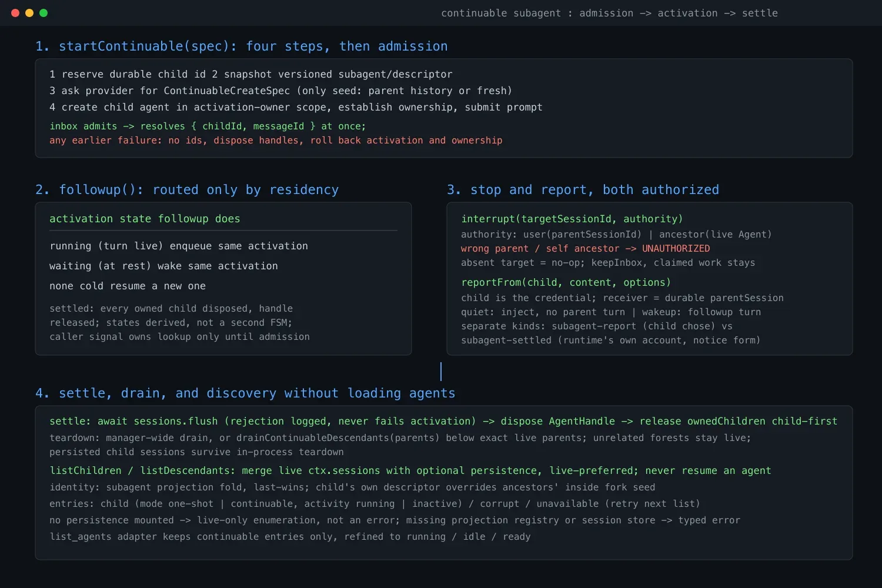The image size is (882, 588).
Task: Select red line 'wrong parent / self ancestor -> UNAUTHORIZED'
Action: pyautogui.click(x=586, y=248)
